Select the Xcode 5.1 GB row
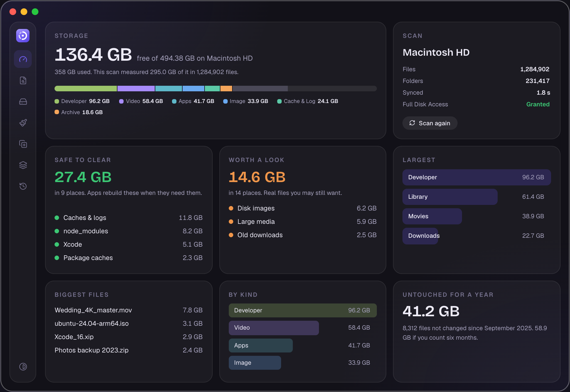 [129, 244]
